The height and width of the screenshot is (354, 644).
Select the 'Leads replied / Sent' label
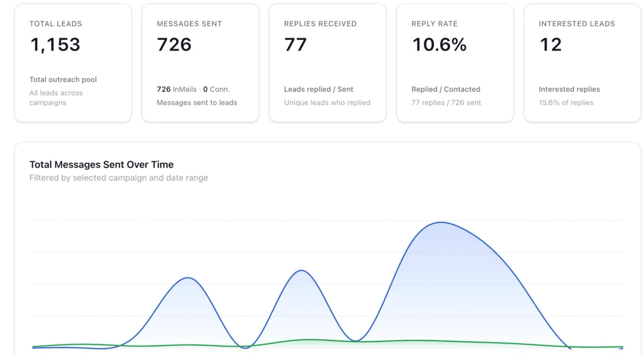[319, 89]
